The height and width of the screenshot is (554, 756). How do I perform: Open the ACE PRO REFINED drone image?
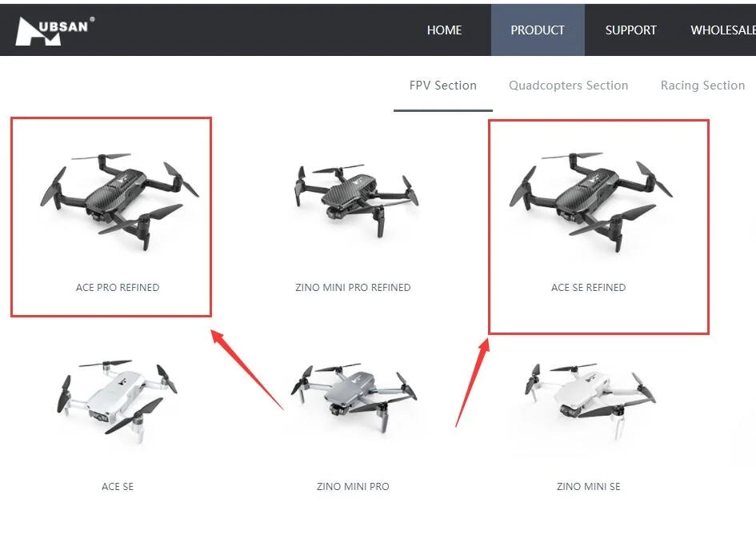(x=119, y=201)
